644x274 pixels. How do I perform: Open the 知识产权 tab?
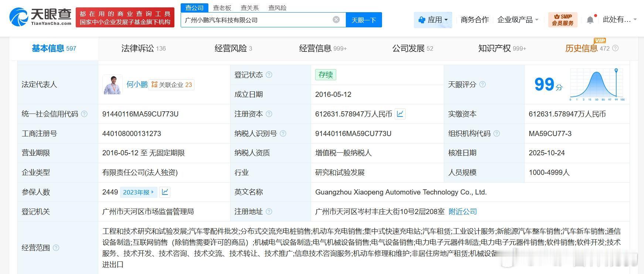point(502,48)
